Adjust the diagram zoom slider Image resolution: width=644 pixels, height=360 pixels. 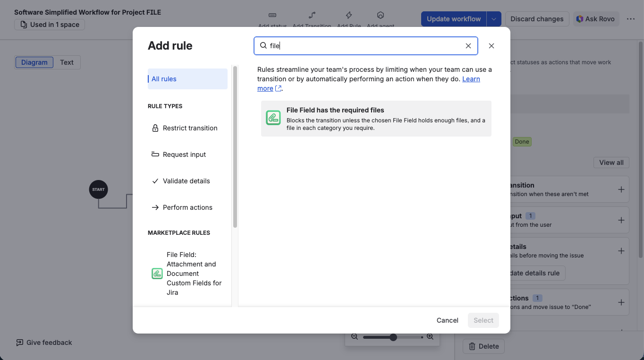click(393, 337)
